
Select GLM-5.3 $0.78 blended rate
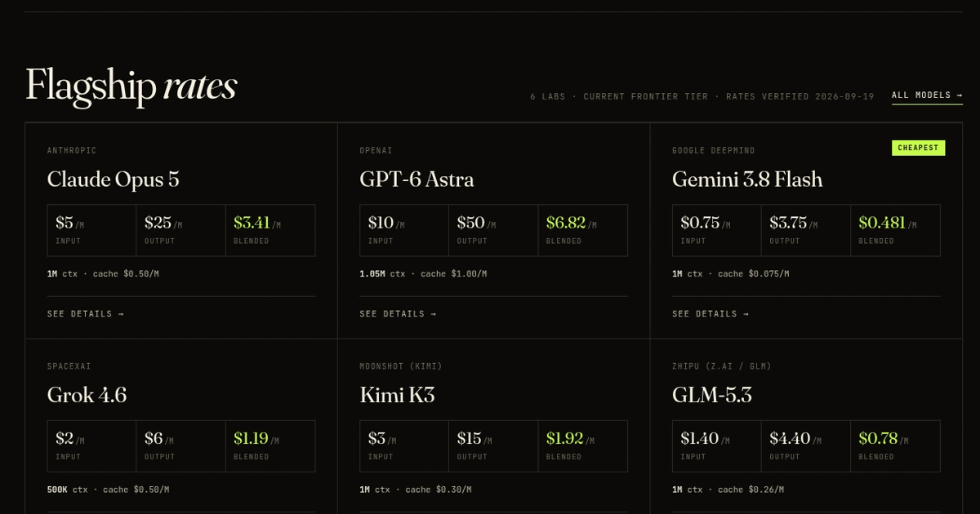[895, 446]
